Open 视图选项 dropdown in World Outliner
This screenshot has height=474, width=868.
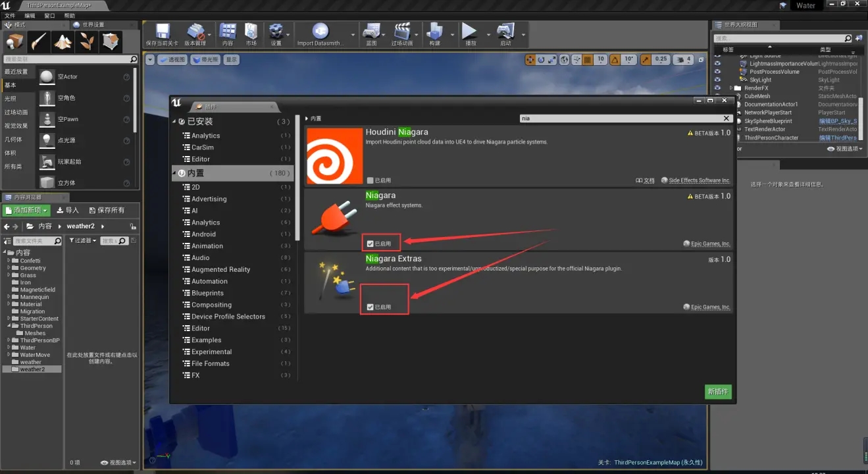click(x=844, y=149)
